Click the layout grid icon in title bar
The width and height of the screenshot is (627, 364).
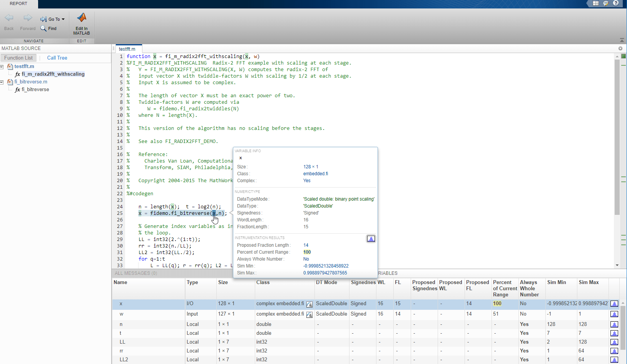pos(595,3)
